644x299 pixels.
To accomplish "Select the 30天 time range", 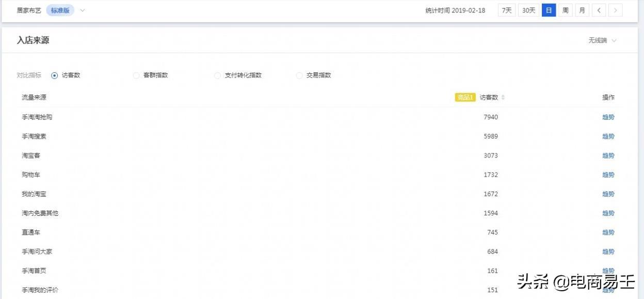I will coord(528,10).
